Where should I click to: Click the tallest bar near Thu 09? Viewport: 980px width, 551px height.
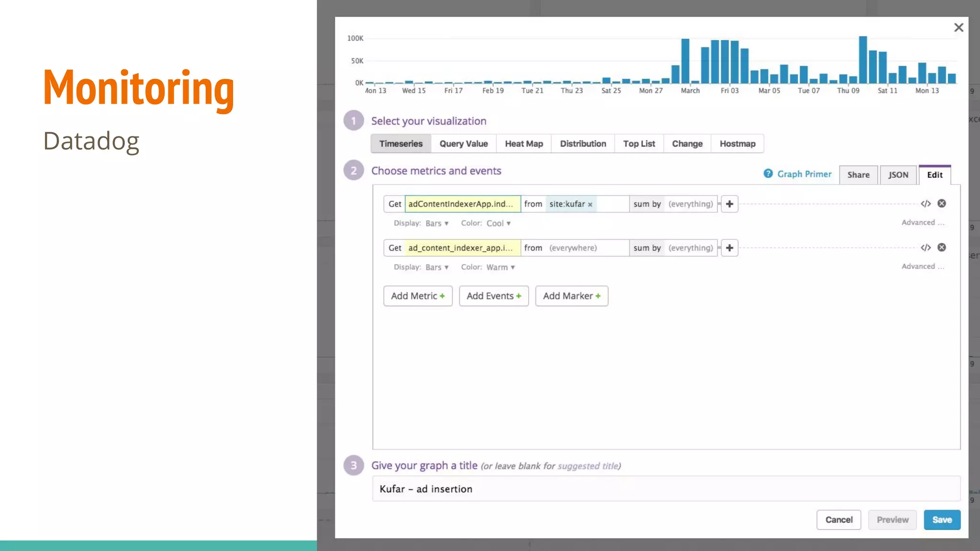tap(863, 60)
